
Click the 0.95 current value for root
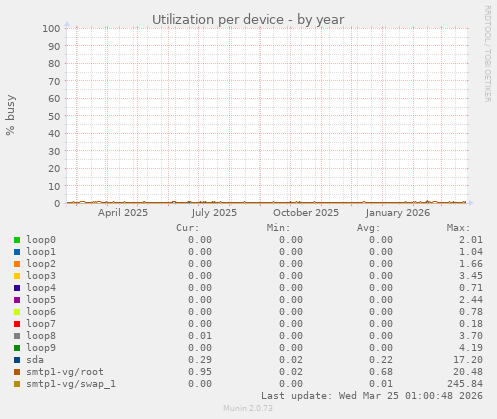[x=200, y=372]
